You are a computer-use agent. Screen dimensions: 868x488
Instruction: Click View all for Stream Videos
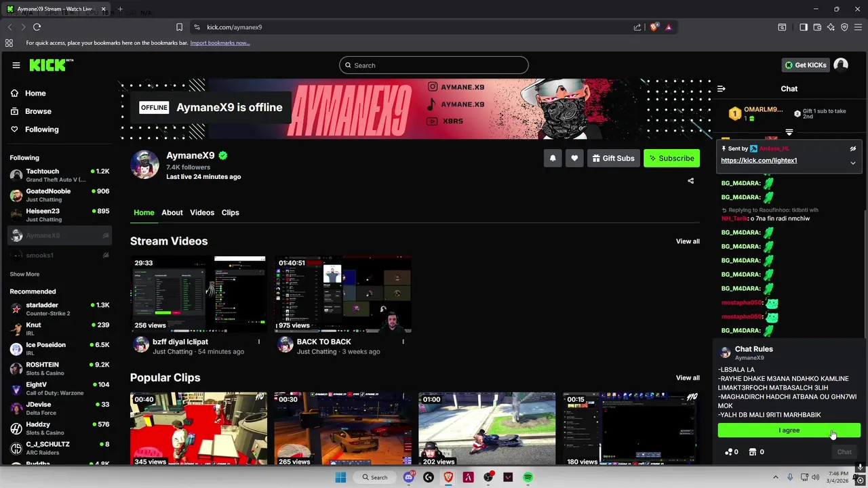(x=688, y=241)
